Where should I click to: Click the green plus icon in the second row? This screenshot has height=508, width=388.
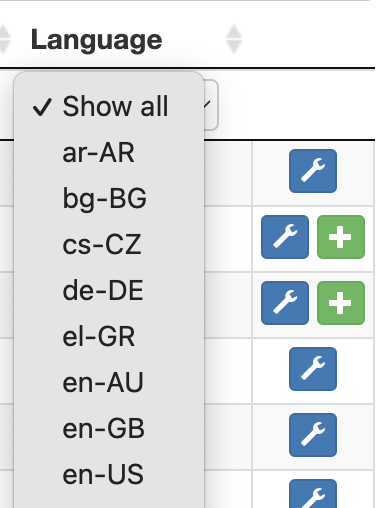pyautogui.click(x=341, y=237)
